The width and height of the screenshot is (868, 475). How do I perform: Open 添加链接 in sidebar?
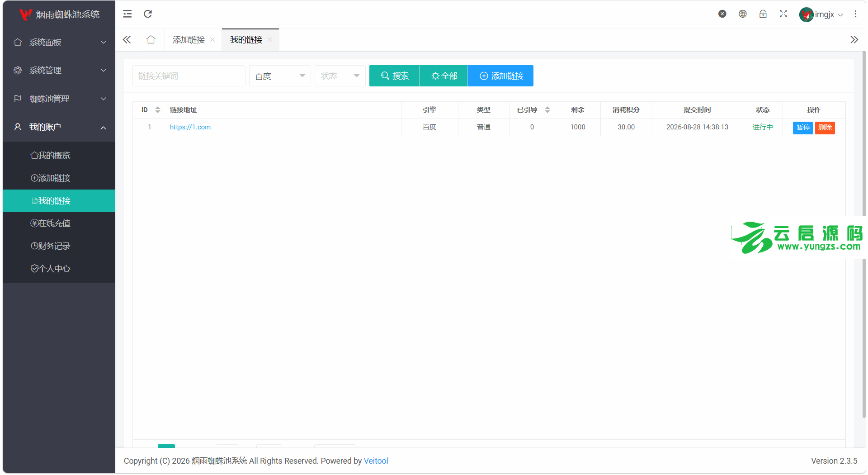[59, 178]
